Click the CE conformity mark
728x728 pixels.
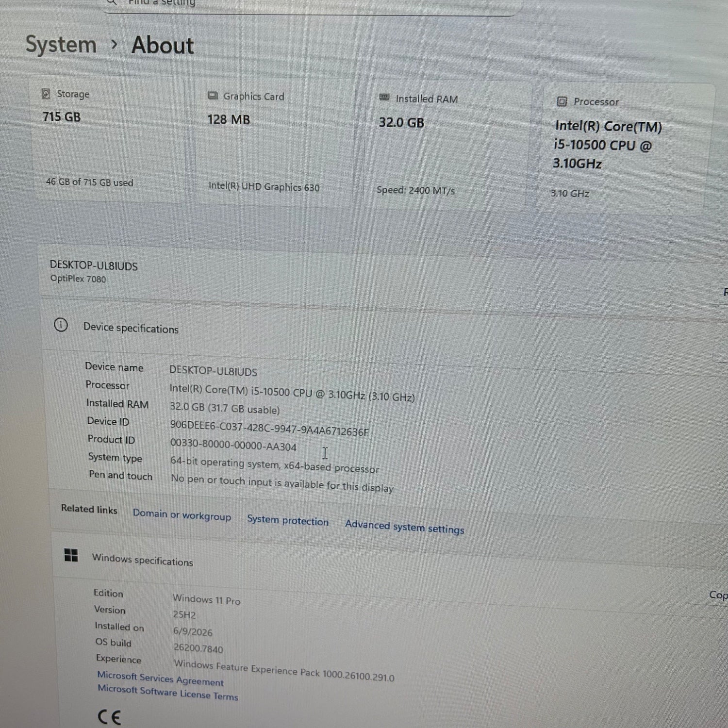coord(109,716)
